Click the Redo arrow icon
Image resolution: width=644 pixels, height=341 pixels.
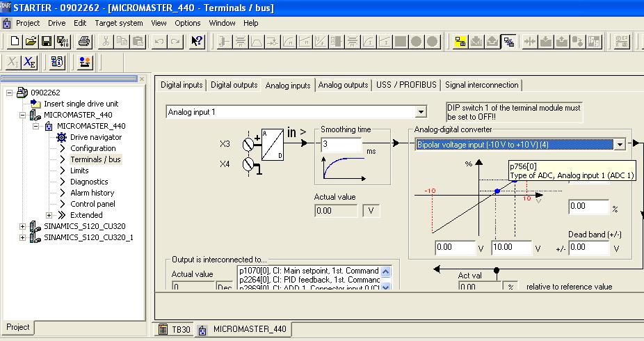click(175, 41)
